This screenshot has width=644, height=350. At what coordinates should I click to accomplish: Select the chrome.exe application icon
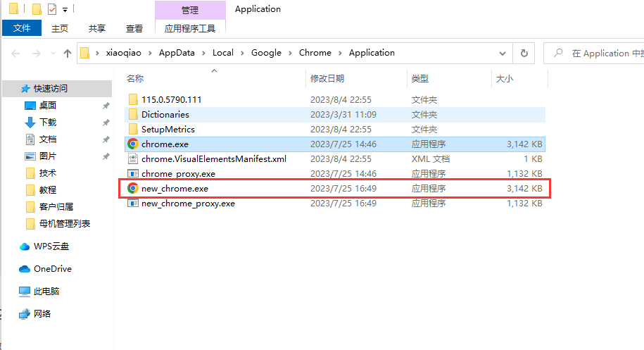[x=132, y=144]
